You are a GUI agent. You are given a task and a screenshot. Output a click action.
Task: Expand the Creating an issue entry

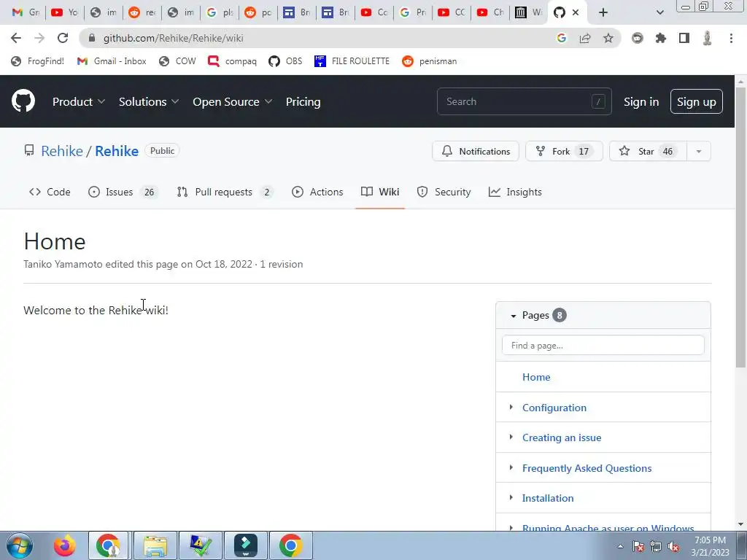click(511, 437)
